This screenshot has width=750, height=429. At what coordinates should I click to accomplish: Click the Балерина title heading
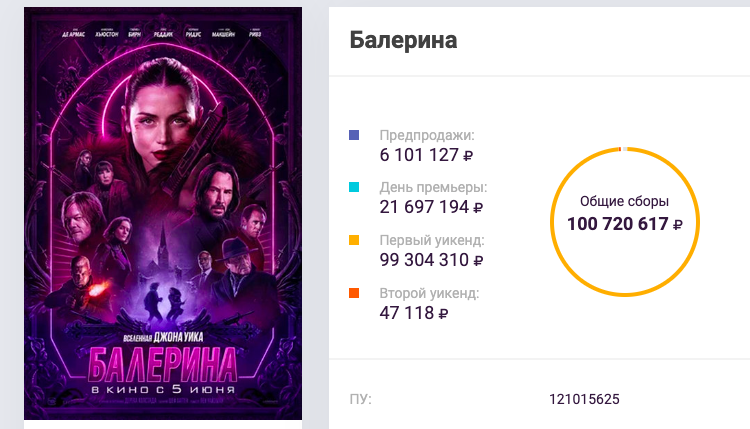click(403, 41)
